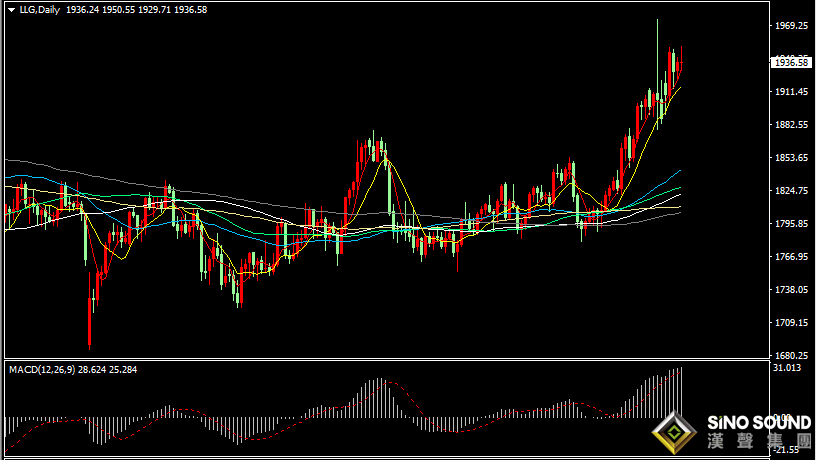Click the 1853.65 price axis label
Viewport: 816px width, 460px height.
tap(792, 158)
